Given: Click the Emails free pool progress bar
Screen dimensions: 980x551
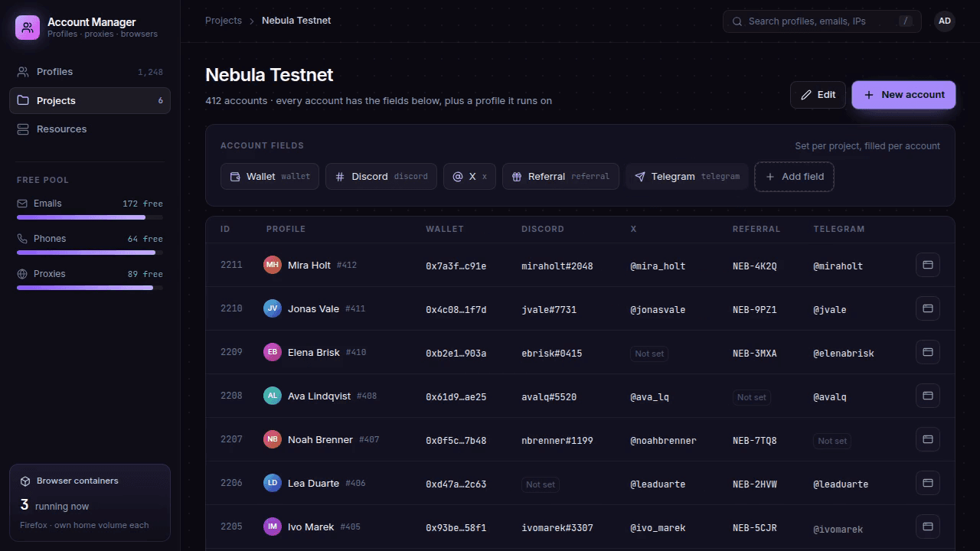Looking at the screenshot, I should (x=90, y=217).
